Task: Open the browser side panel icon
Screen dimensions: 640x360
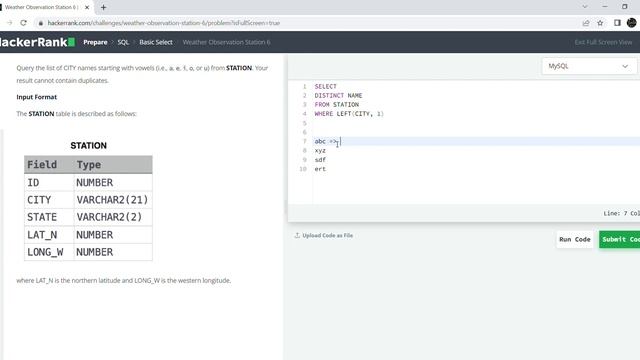Action: coord(617,23)
